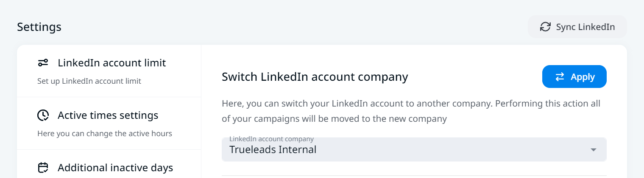The image size is (644, 178).
Task: Click the 'Switch LinkedIn account company' heading
Action: [315, 77]
